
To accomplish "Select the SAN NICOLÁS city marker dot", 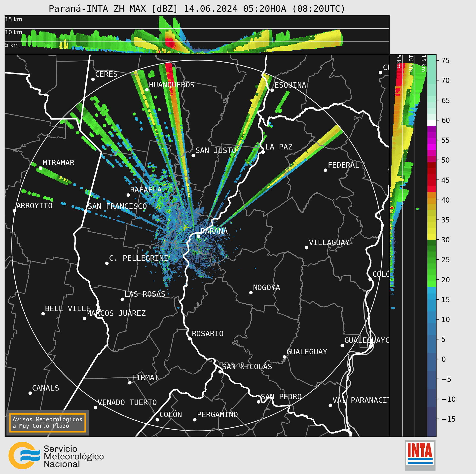I will (220, 372).
